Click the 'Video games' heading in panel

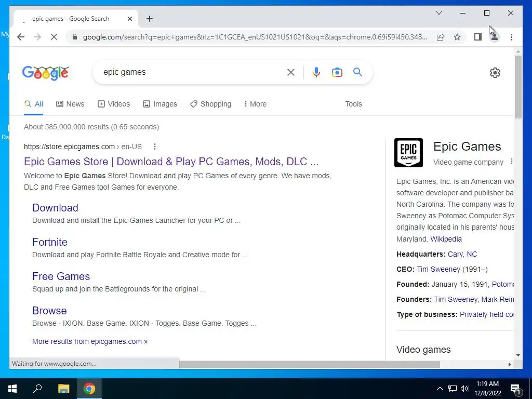coord(423,350)
